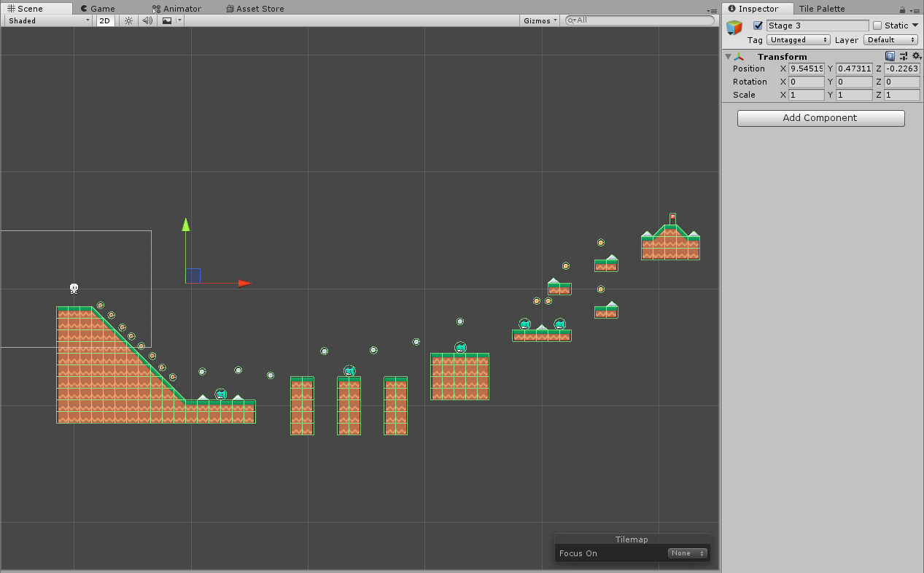924x573 pixels.
Task: Toggle the 2D view mode button
Action: tap(105, 20)
